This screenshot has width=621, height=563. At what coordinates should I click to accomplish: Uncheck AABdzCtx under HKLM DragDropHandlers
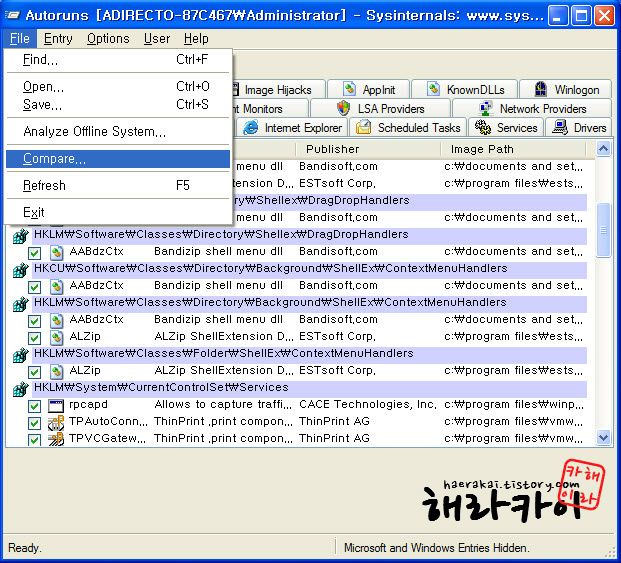coord(34,253)
